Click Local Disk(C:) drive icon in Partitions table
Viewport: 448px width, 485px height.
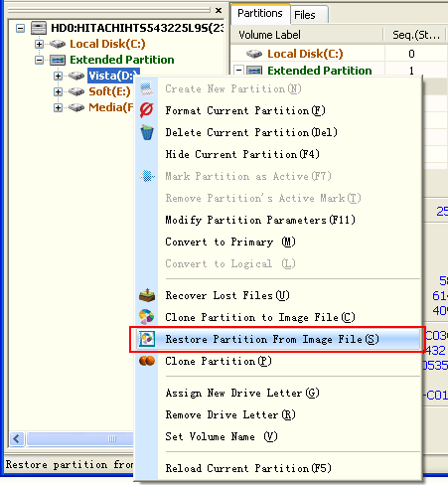tap(254, 54)
